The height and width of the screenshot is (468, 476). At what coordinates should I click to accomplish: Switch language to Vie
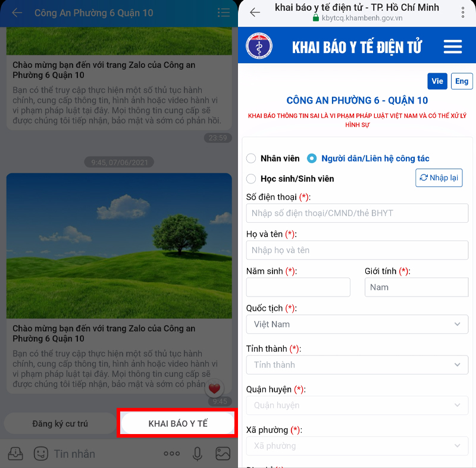[x=437, y=81]
